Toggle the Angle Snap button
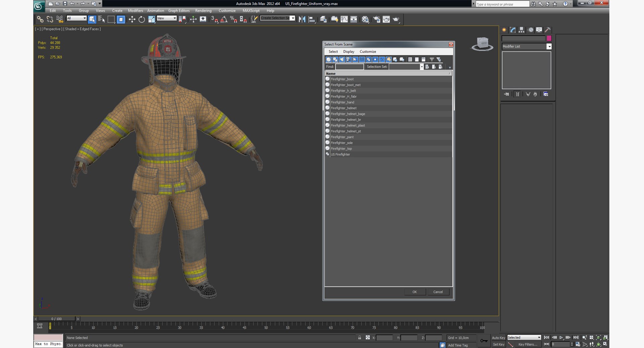The image size is (644, 348). [x=224, y=19]
